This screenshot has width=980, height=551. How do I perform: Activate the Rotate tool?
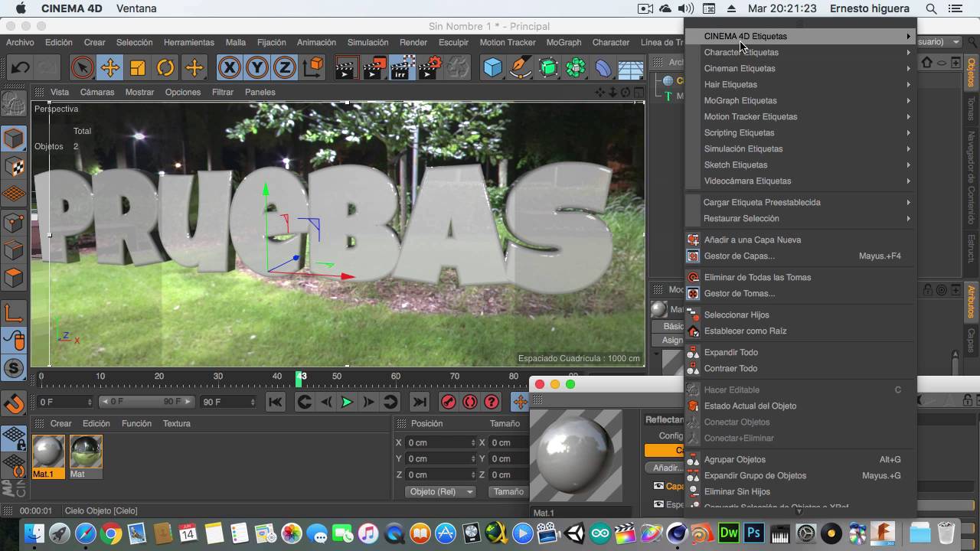click(165, 67)
